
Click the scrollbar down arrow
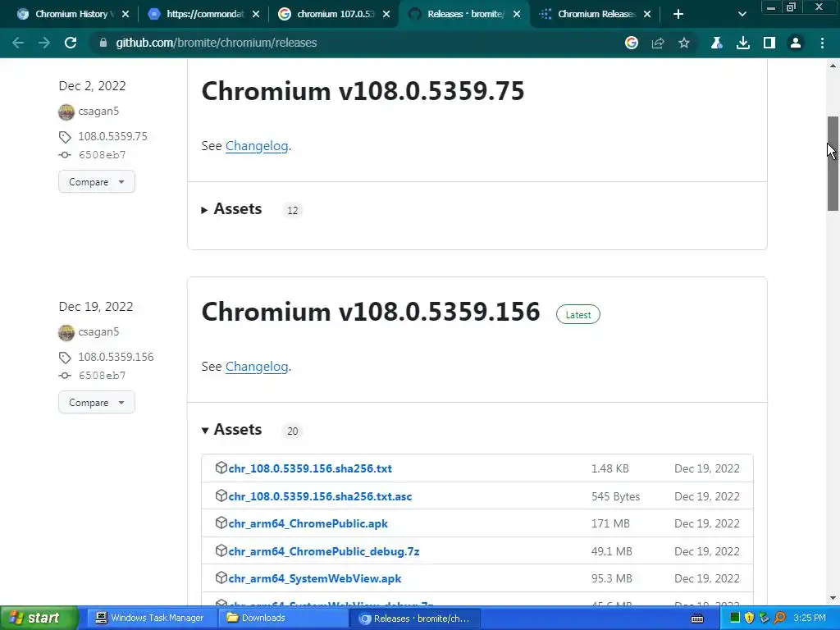tap(833, 598)
